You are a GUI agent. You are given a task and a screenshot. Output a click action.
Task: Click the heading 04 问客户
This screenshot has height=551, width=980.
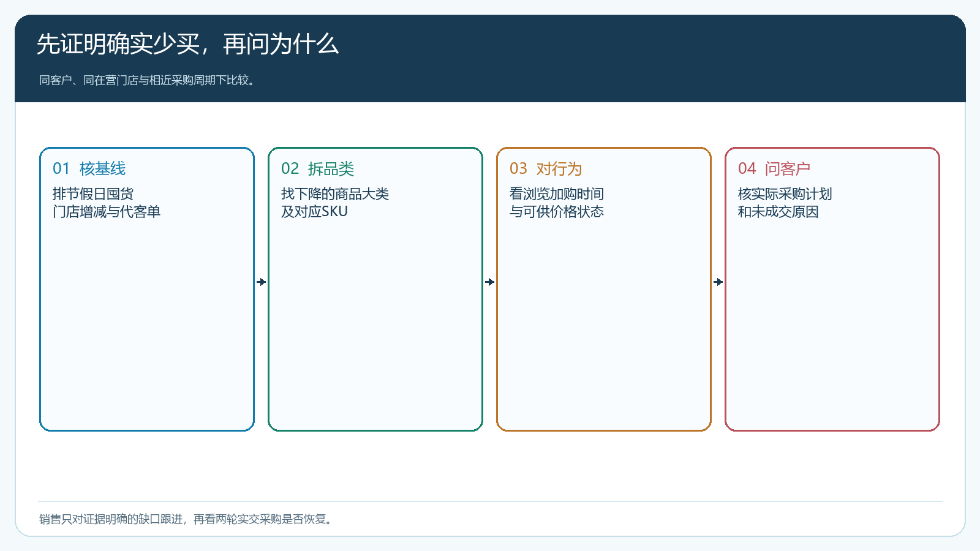pos(774,168)
